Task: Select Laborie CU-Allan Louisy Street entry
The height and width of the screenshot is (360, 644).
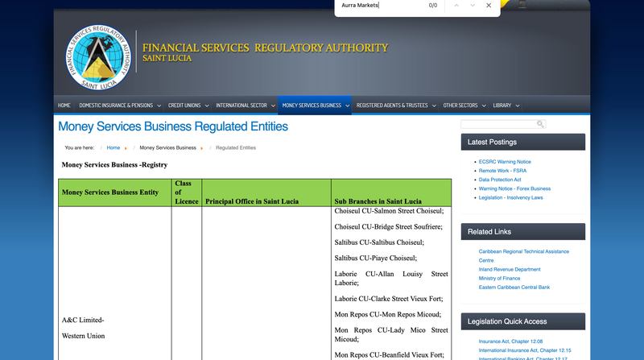Action: point(391,279)
